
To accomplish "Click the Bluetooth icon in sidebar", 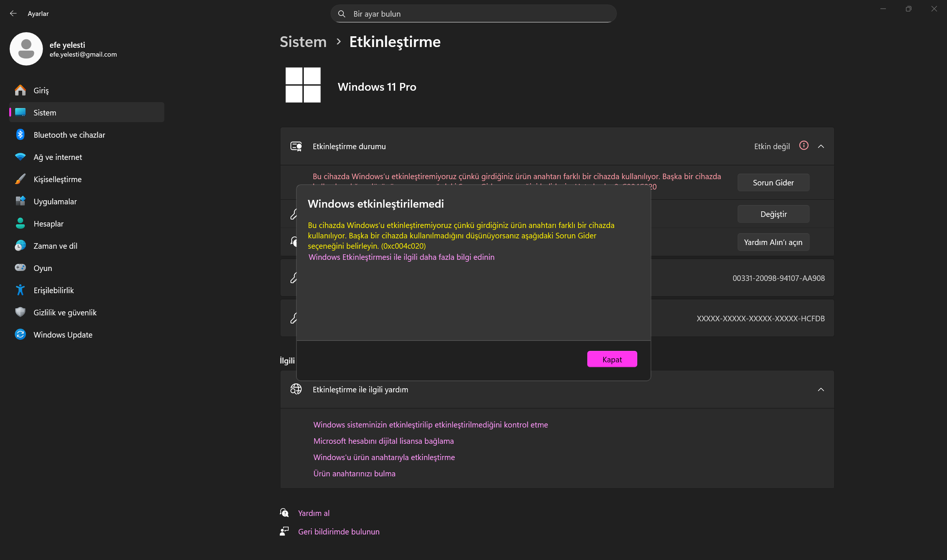I will [20, 134].
